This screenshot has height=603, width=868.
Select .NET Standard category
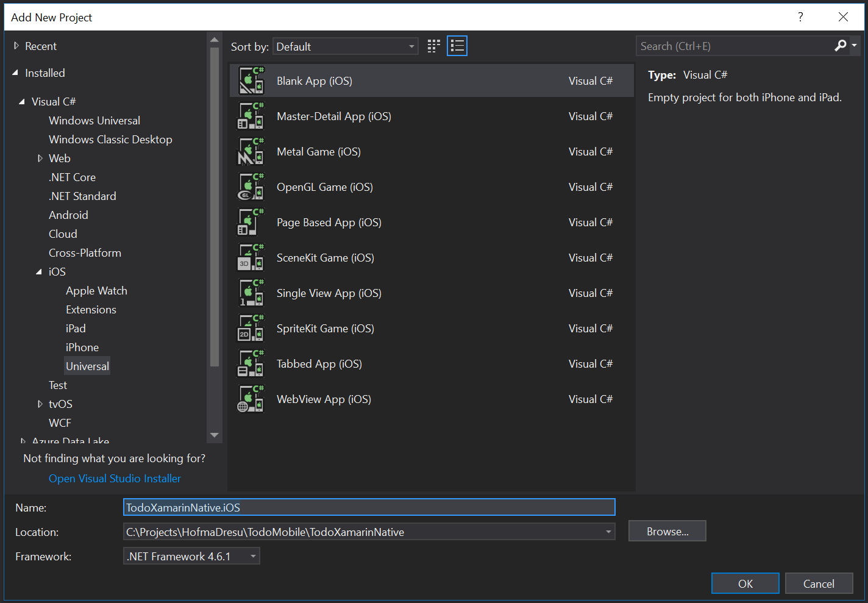pyautogui.click(x=82, y=196)
